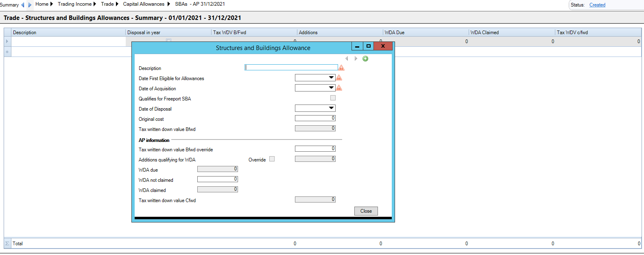Open the Date First Eligible for Allowances dropdown
The height and width of the screenshot is (255, 644).
click(x=332, y=77)
